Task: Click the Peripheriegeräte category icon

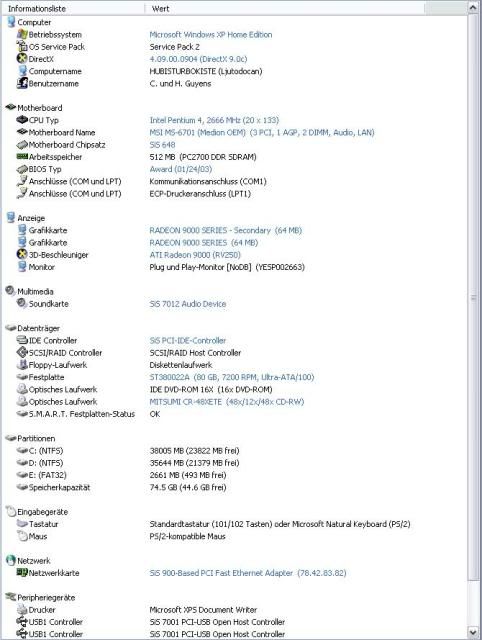Action: tap(11, 597)
